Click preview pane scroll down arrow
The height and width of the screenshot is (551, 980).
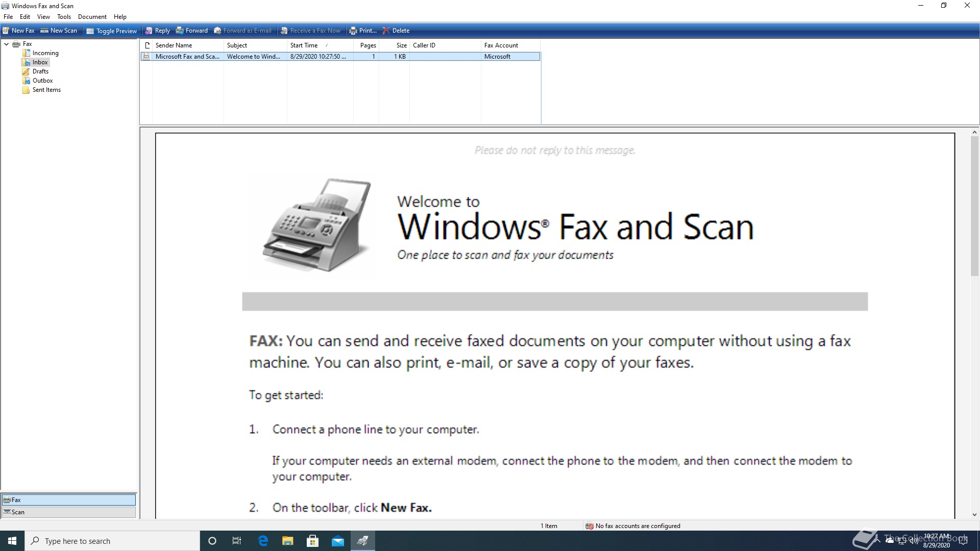[x=974, y=515]
